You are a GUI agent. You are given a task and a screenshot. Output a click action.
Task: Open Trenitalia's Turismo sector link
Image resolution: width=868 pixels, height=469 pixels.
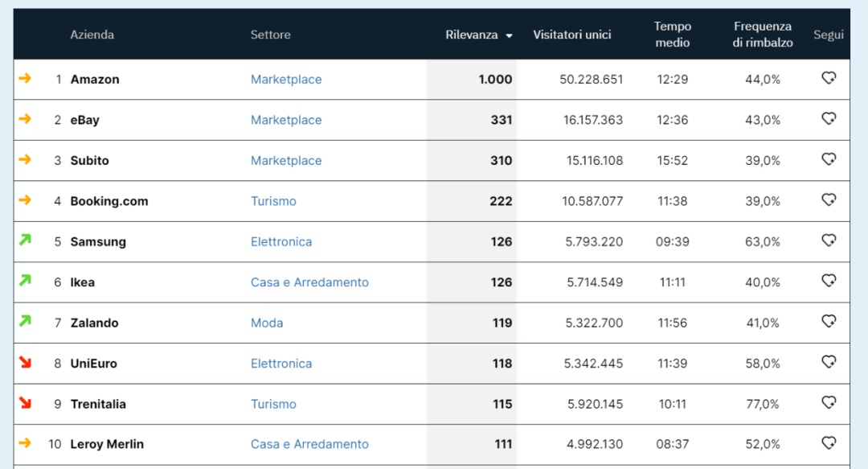point(273,404)
